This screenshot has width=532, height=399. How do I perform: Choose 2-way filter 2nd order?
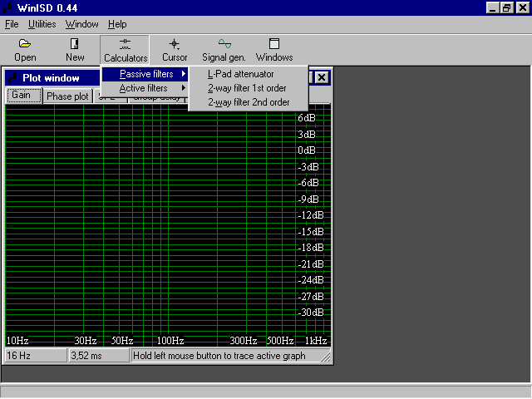249,102
